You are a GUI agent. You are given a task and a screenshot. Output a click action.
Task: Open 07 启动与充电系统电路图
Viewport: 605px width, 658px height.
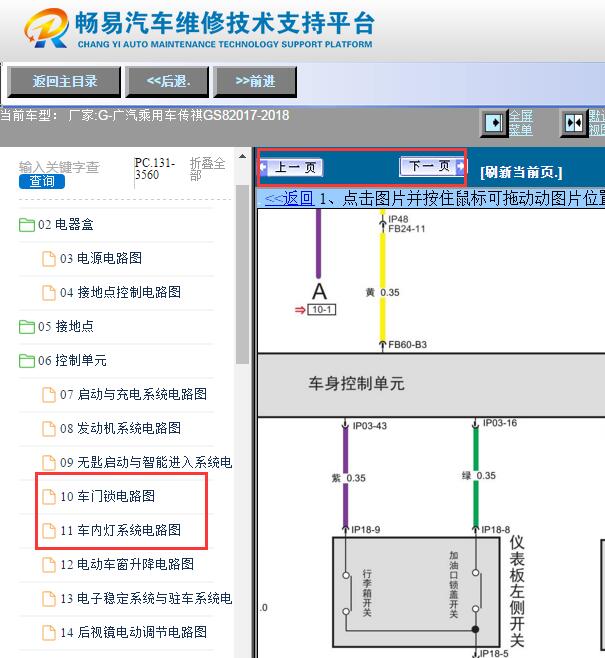point(133,394)
